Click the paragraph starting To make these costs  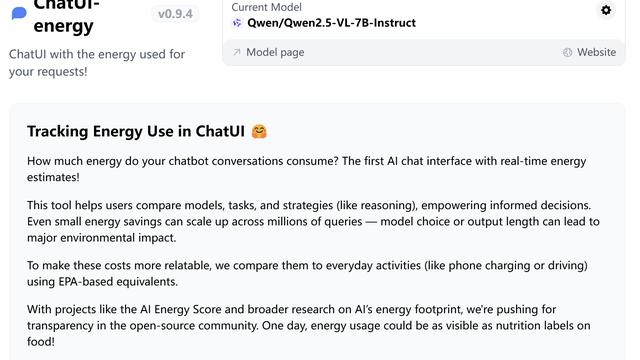click(307, 273)
